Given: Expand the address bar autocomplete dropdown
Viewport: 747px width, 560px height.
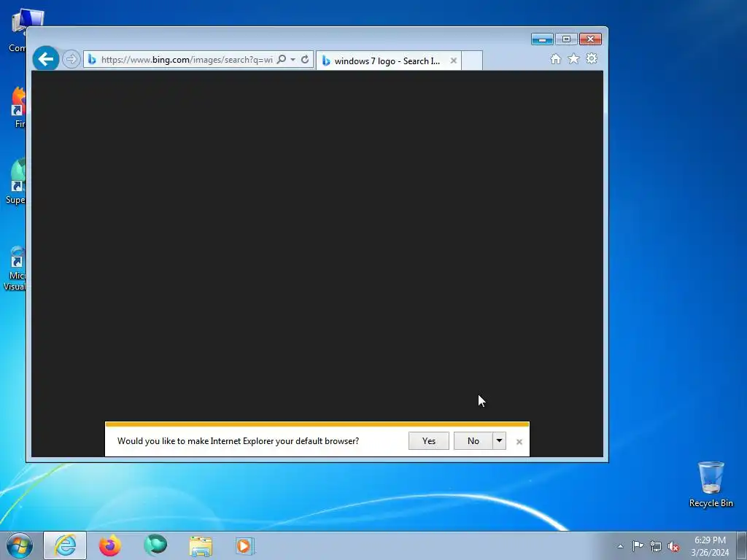Looking at the screenshot, I should [x=293, y=60].
